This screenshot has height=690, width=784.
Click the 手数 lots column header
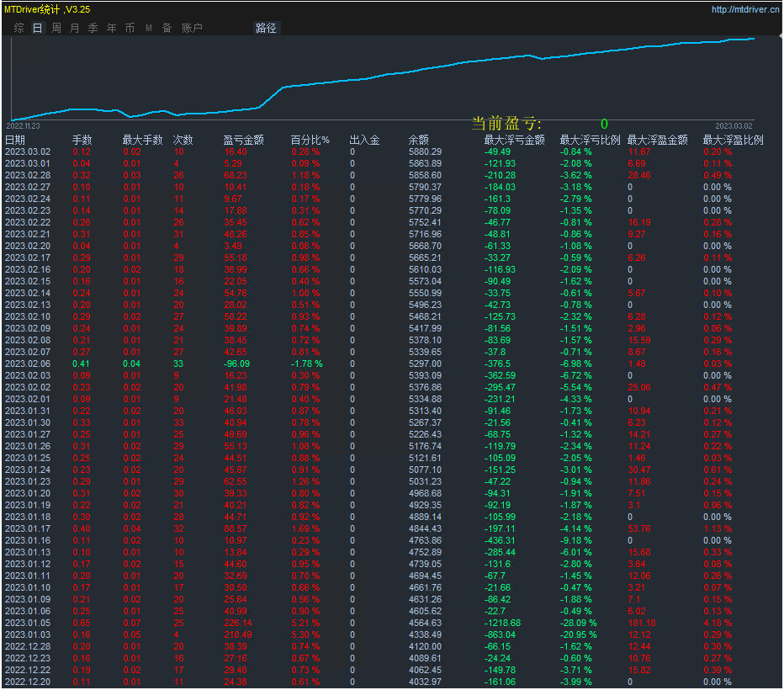pos(82,140)
